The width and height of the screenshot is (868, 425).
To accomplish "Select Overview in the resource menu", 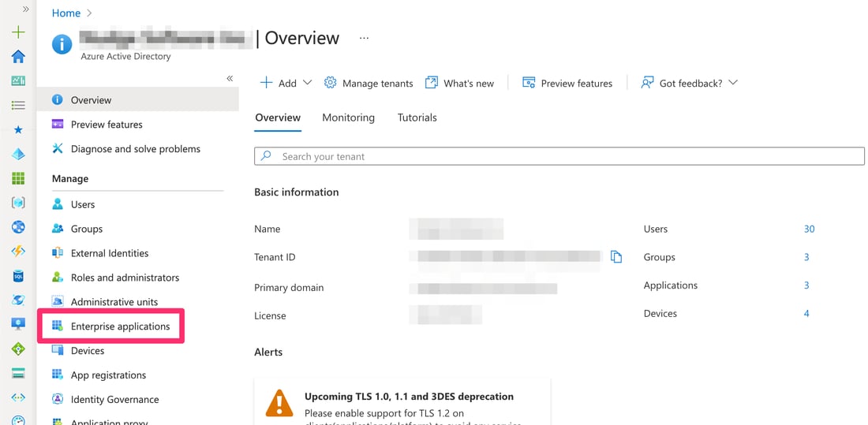I will [x=138, y=99].
